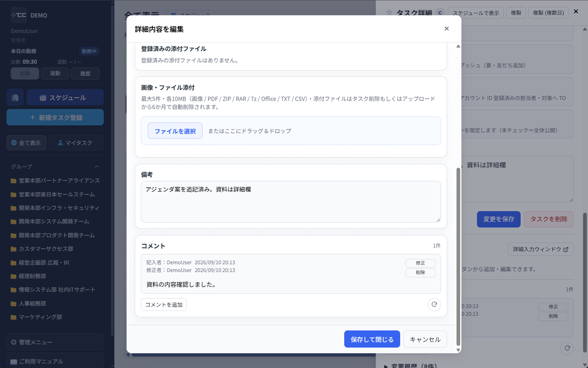Click the dialog scrollbar's up arrow
The image size is (588, 368).
click(458, 46)
